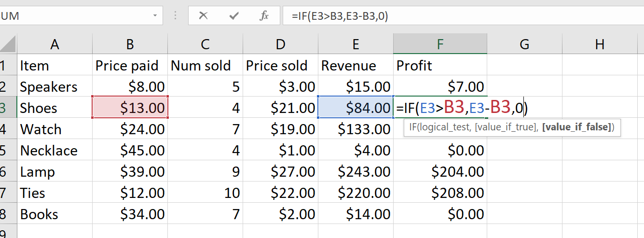The height and width of the screenshot is (238, 644).
Task: Click the Num sold header cell
Action: [x=205, y=65]
